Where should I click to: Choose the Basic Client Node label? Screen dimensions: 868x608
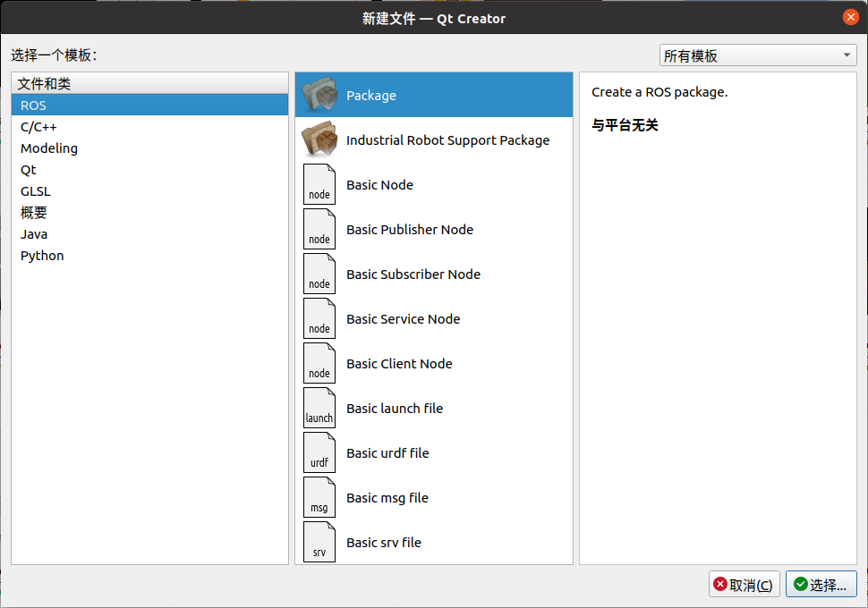399,364
